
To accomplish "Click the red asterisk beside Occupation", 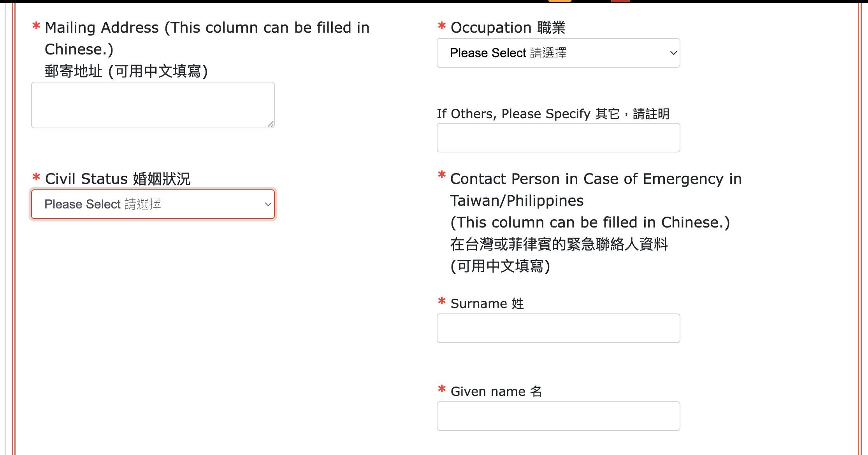I will (442, 26).
